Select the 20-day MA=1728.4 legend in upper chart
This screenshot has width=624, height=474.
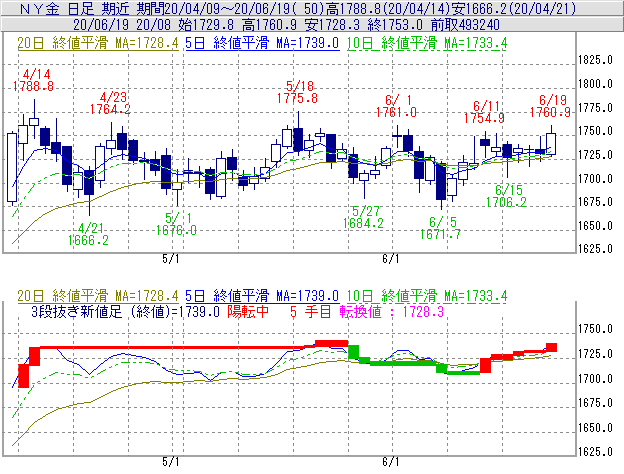[x=98, y=43]
